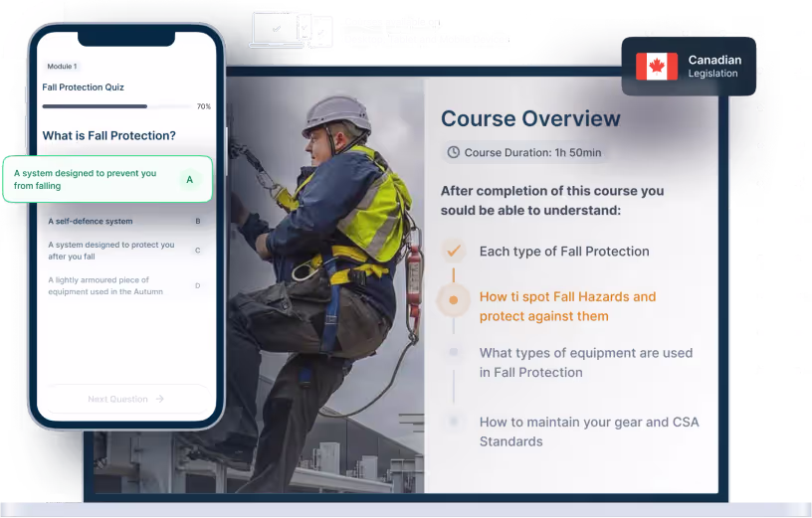Open 'How to maintain your gear' item
This screenshot has height=518, width=812.
coord(589,432)
